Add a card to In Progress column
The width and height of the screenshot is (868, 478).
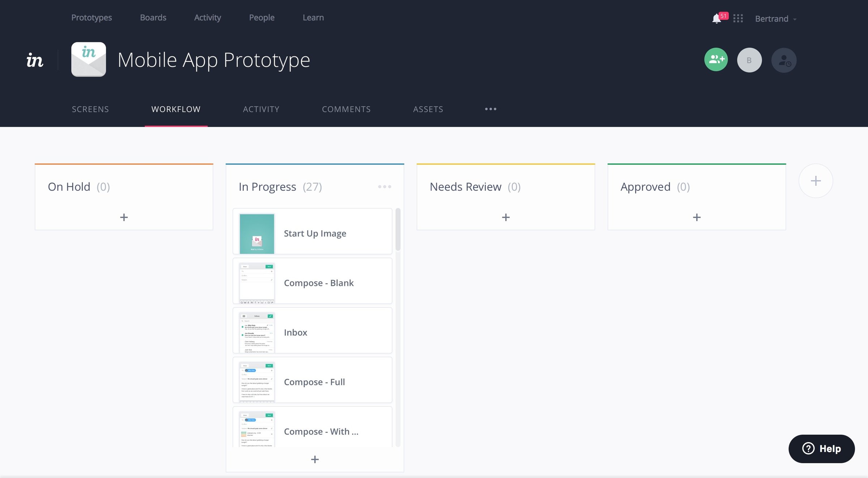pos(315,459)
